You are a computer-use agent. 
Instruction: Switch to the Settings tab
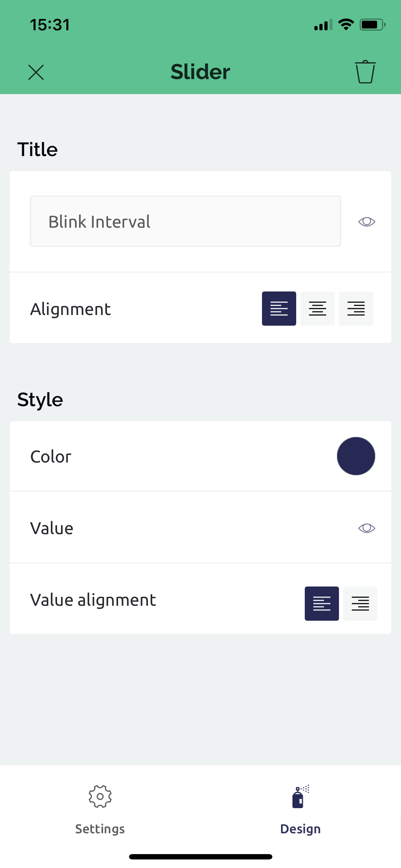(100, 828)
